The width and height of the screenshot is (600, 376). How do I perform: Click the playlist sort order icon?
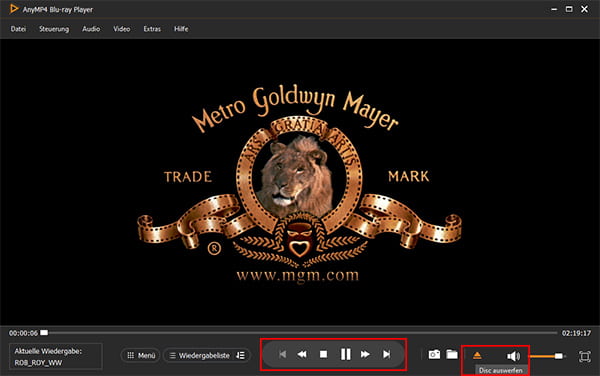241,355
